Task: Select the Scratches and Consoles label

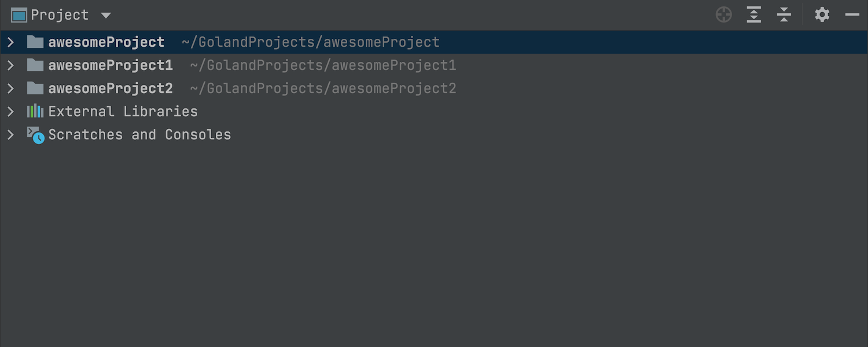Action: pos(139,135)
